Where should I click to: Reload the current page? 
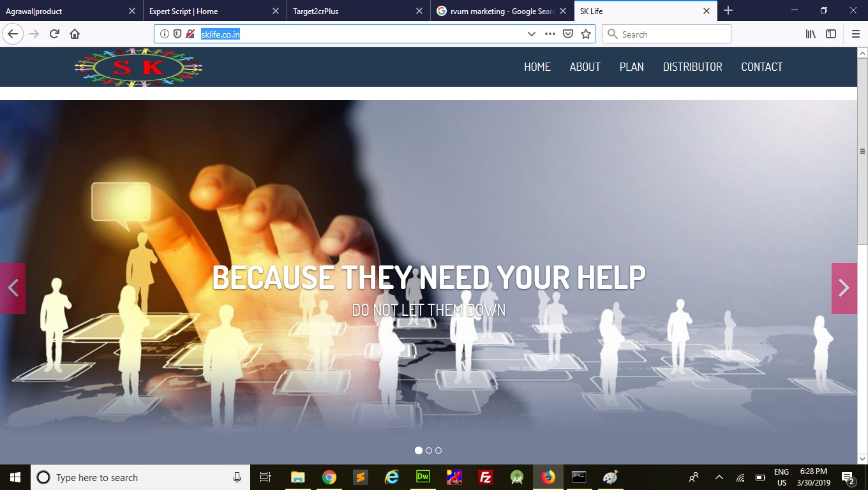pos(54,34)
